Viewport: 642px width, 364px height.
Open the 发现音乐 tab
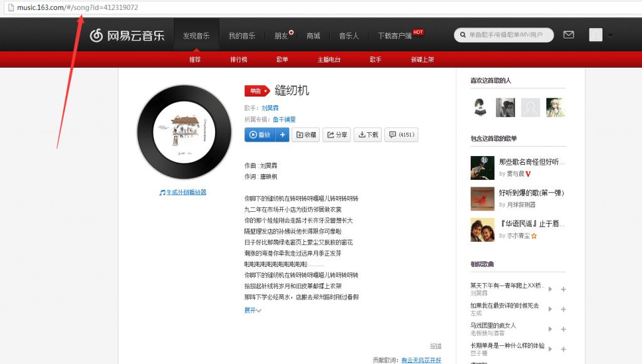tap(196, 36)
